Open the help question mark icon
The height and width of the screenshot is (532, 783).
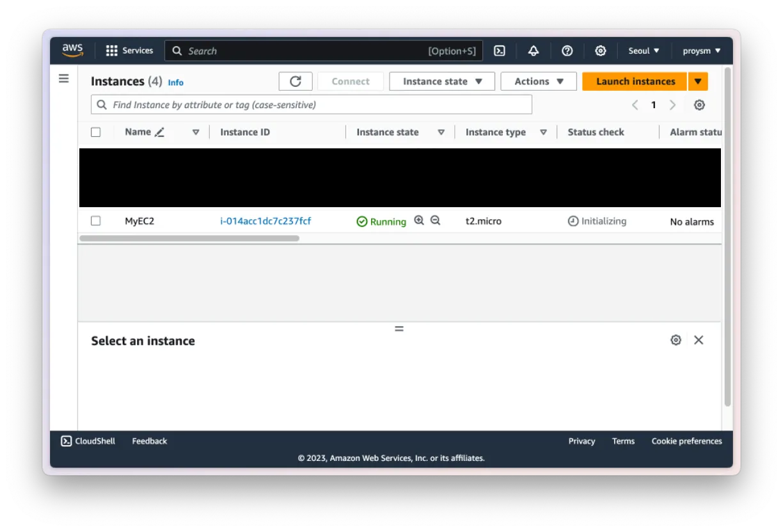coord(567,51)
